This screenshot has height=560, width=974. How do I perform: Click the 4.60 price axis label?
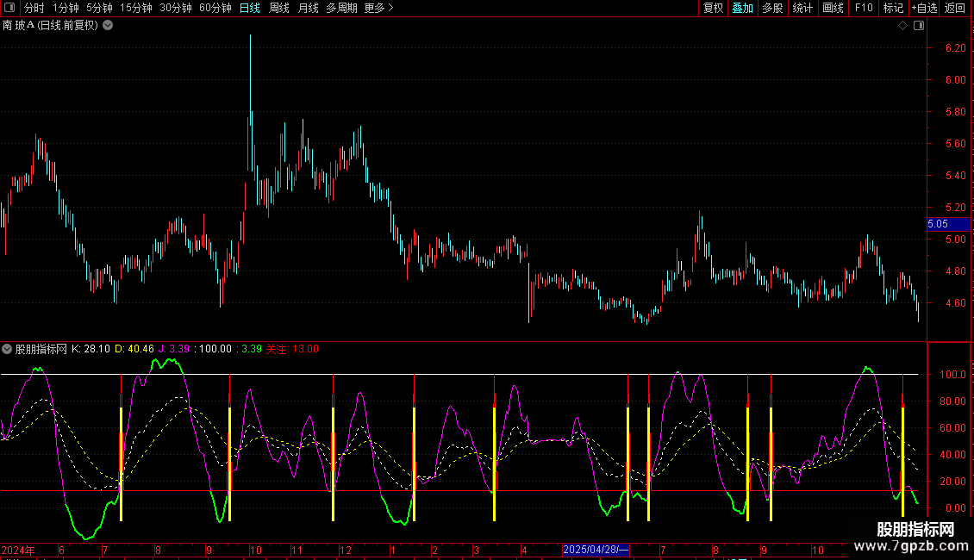click(x=955, y=303)
